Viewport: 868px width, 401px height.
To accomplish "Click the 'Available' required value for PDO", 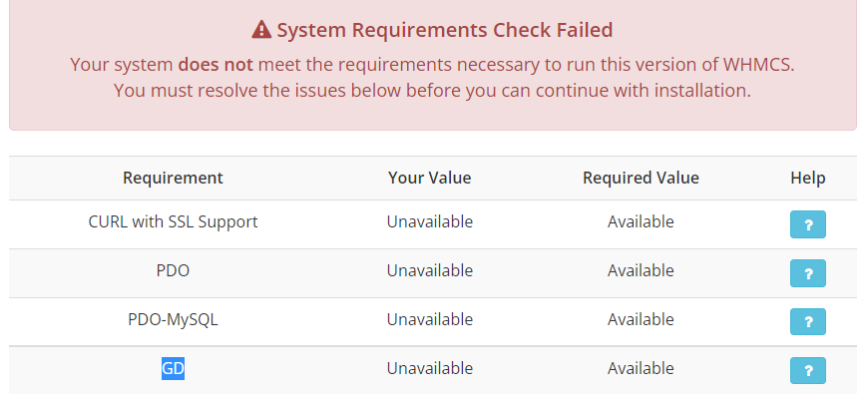I will pos(641,270).
